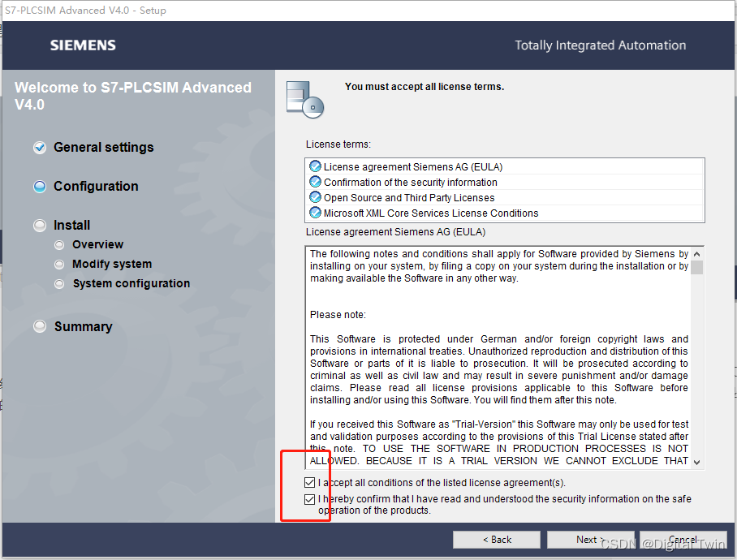The height and width of the screenshot is (560, 737).
Task: Click the EULA license checkmark icon
Action: tap(315, 166)
